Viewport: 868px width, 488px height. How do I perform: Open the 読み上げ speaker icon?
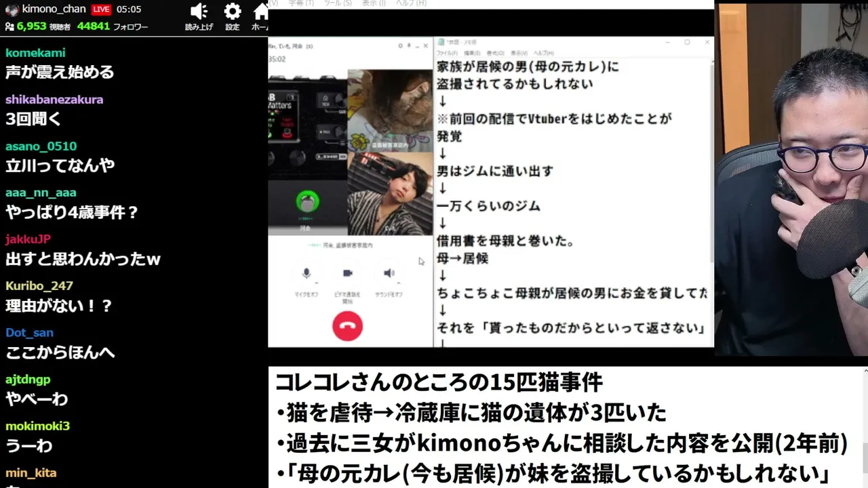(x=199, y=12)
